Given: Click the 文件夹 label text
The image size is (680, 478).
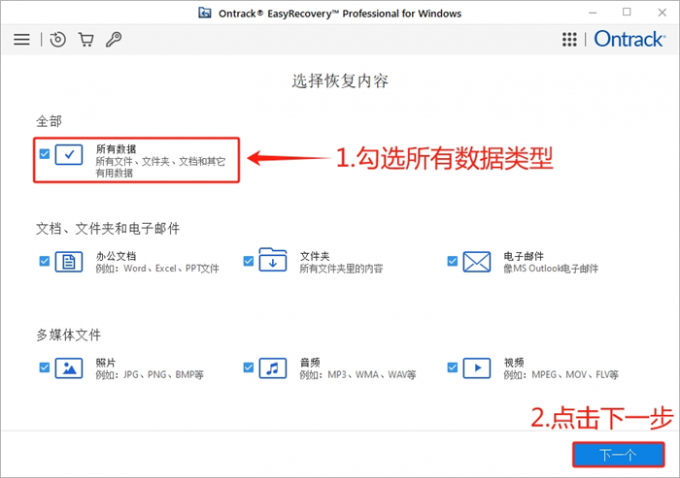Looking at the screenshot, I should tap(315, 256).
